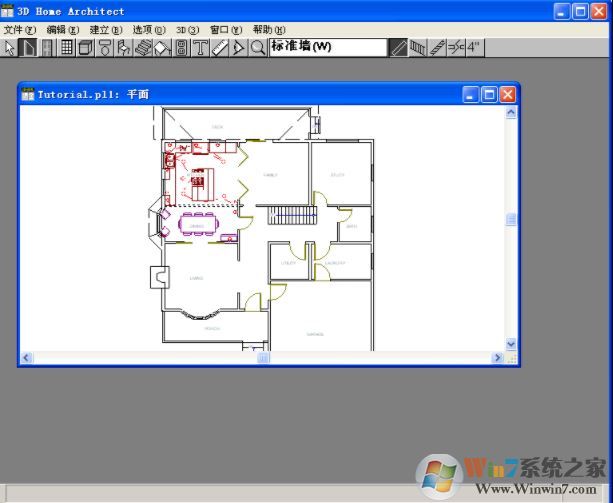Select the staircase in the floor plan
Image resolution: width=613 pixels, height=503 pixels.
pyautogui.click(x=292, y=215)
